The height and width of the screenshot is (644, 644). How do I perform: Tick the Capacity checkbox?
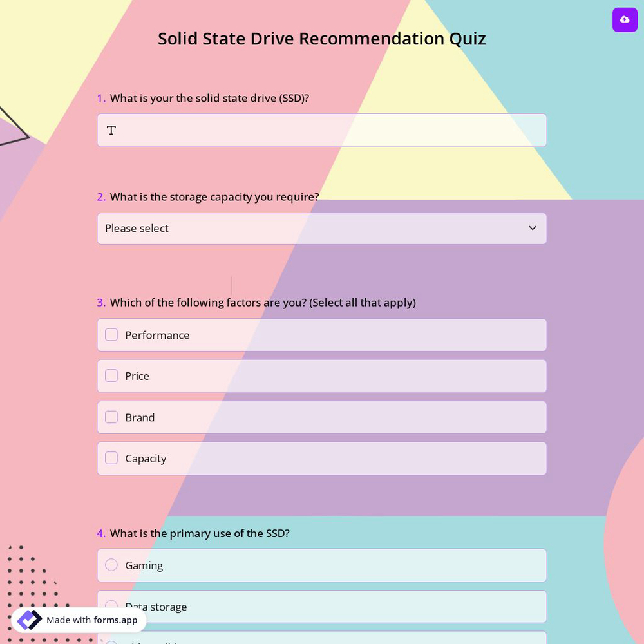pyautogui.click(x=111, y=458)
